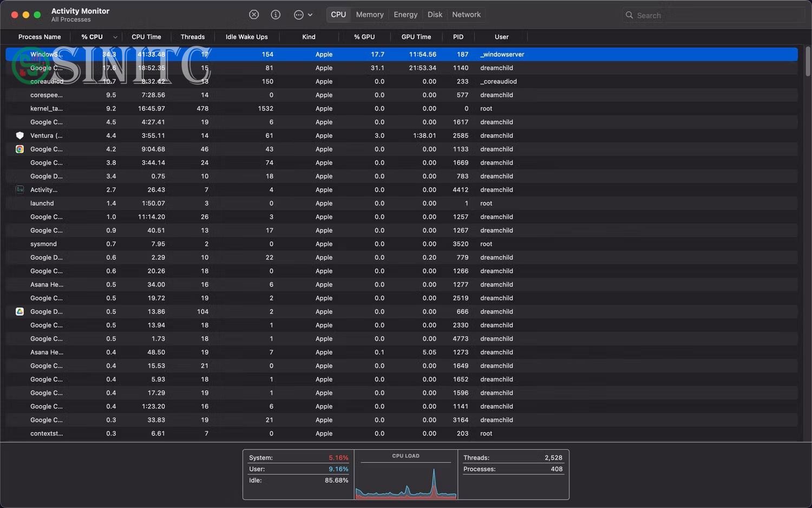The width and height of the screenshot is (812, 508).
Task: Click the Ventura shield process icon
Action: coord(19,135)
